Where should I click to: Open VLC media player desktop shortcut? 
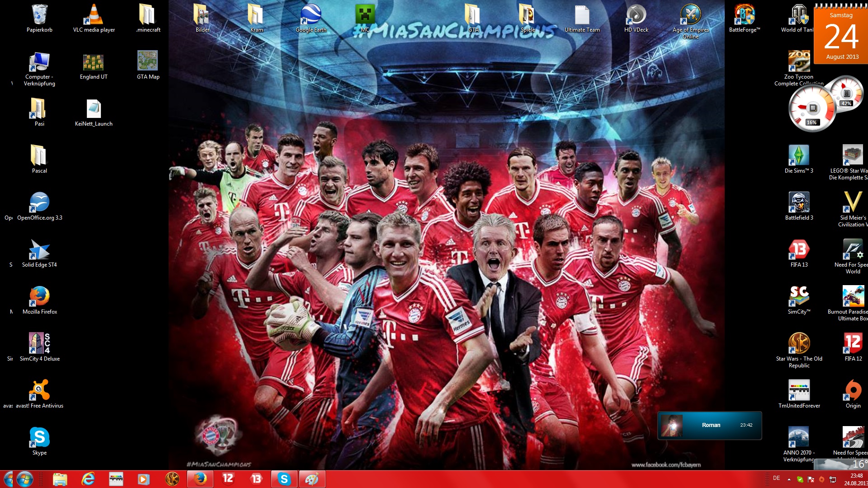[x=94, y=16]
